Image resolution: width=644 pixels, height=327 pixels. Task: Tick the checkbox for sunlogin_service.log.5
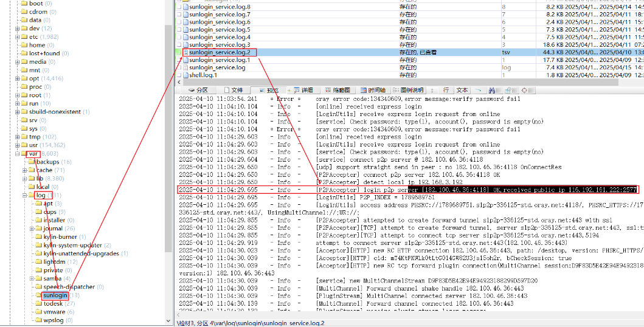[x=179, y=30]
